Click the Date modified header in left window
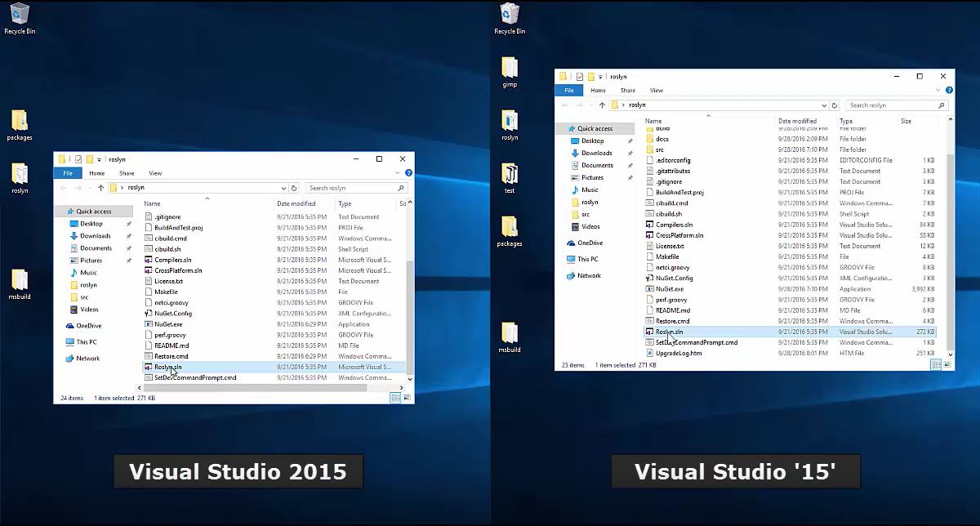980x526 pixels. click(x=296, y=203)
